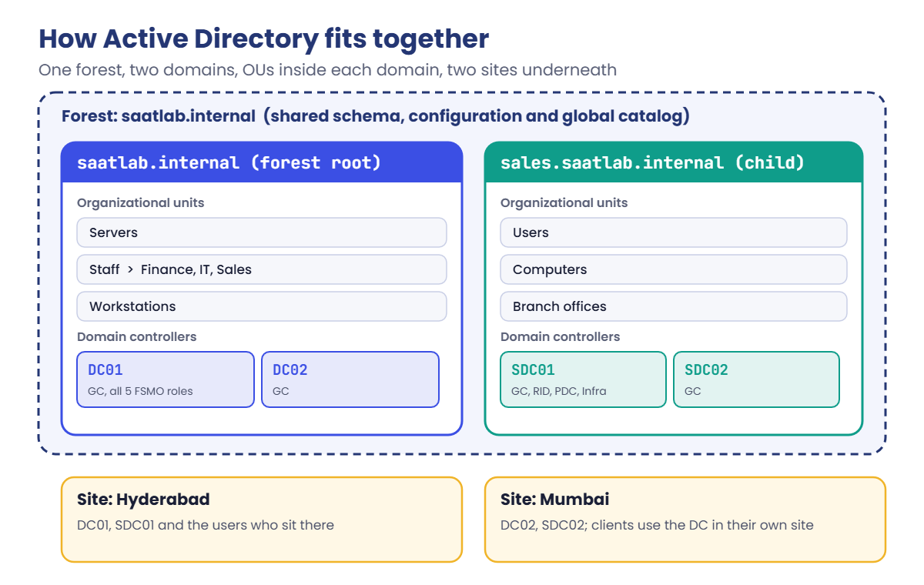Select the 'Computers' organizational unit row
Image resolution: width=924 pixels, height=585 pixels.
[x=674, y=269]
